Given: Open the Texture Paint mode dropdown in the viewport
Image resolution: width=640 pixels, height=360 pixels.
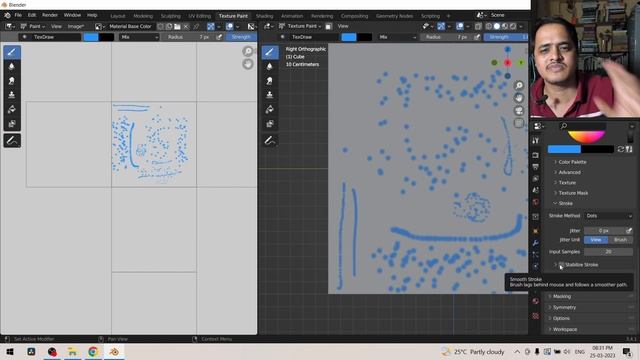Looking at the screenshot, I should click(300, 26).
